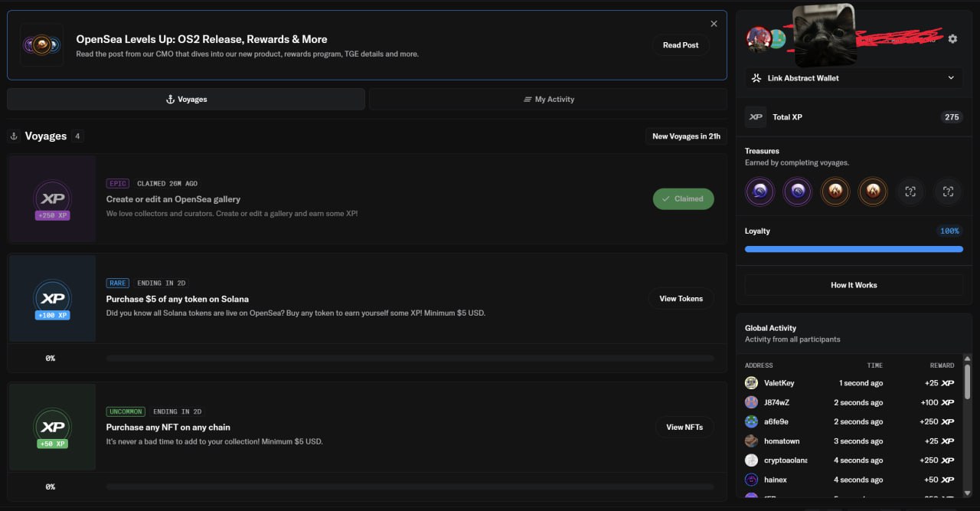
Task: Click '1 second ago' in ValetKey's row
Action: [861, 383]
